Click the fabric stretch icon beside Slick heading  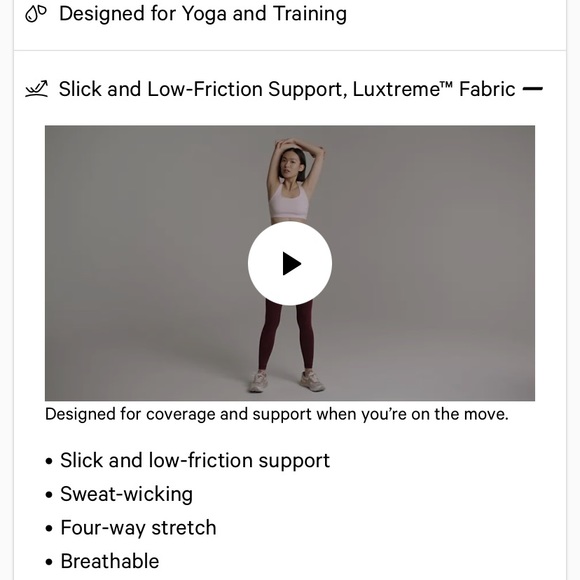click(x=36, y=89)
